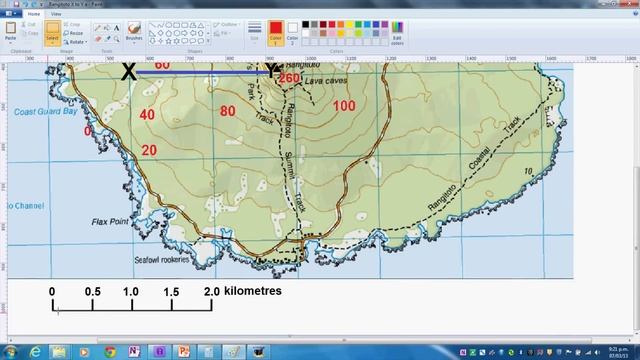Click the Lava caves label on the map
Image resolution: width=640 pixels, height=360 pixels.
pyautogui.click(x=326, y=81)
